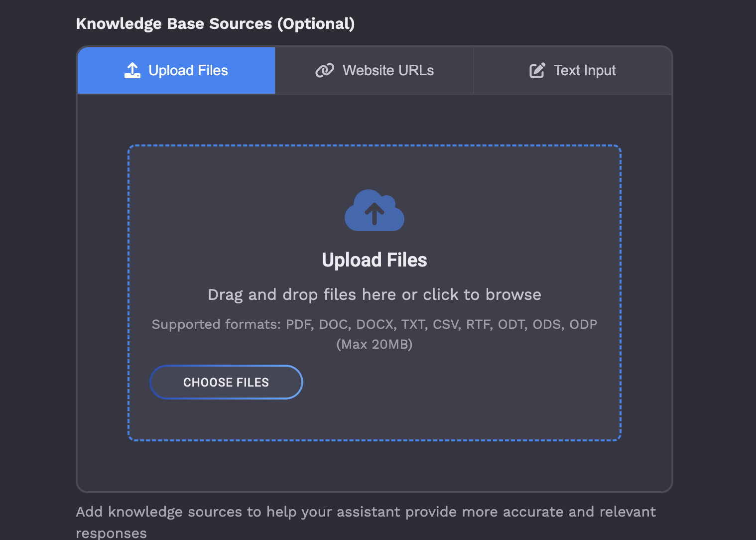
Task: Switch to the Upload Files tab
Action: point(176,70)
